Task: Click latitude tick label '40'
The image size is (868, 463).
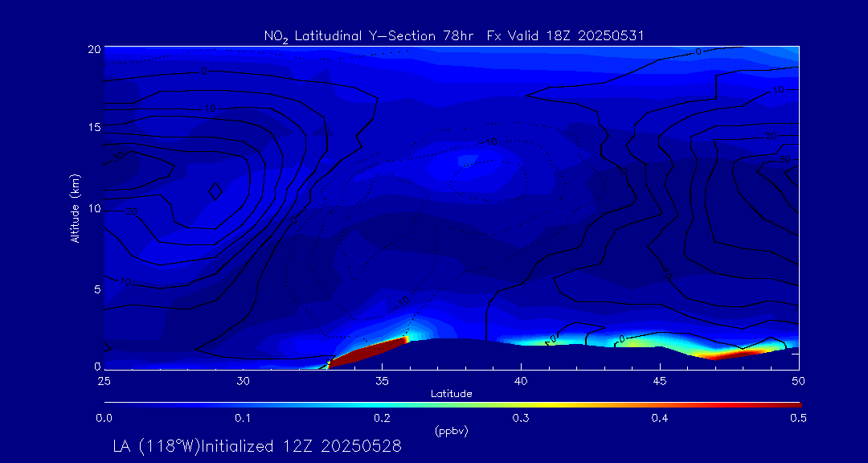Action: [x=521, y=380]
